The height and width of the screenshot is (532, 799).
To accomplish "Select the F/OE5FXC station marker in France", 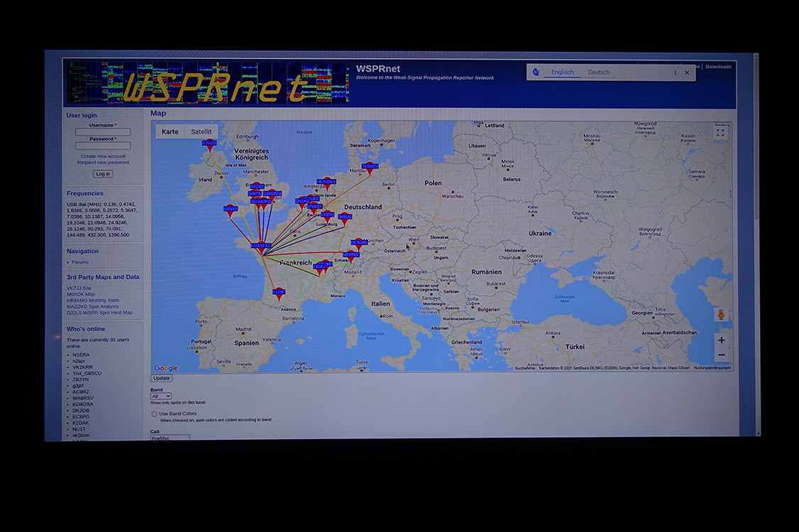I will (x=261, y=248).
